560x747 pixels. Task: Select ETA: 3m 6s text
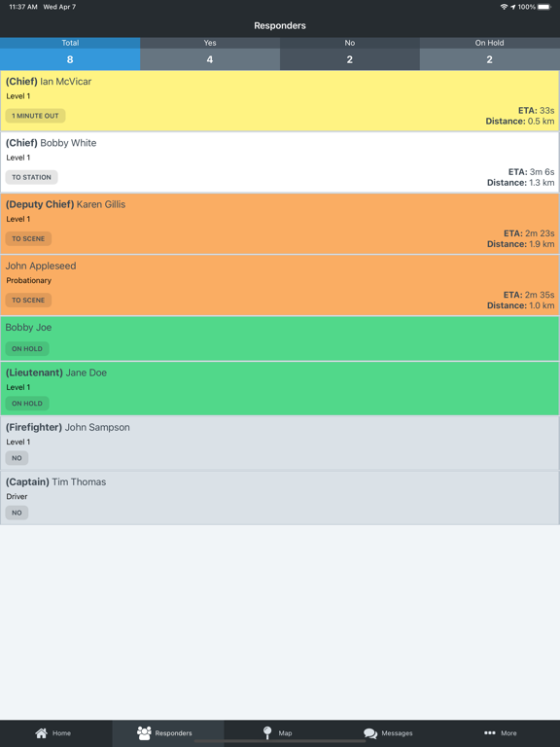tap(532, 172)
